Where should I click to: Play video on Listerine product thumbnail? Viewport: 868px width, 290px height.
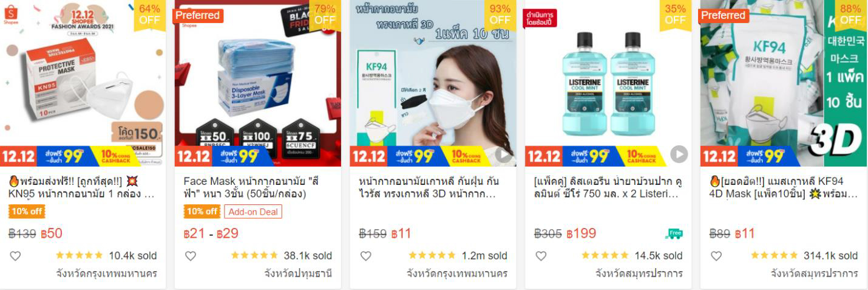coord(679,155)
